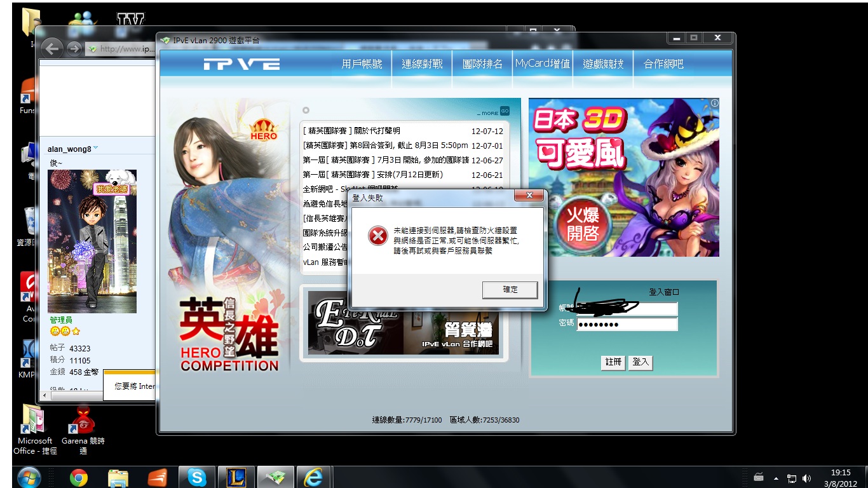Click the 連線數量:7779/17100 status text
The width and height of the screenshot is (868, 488).
tap(407, 420)
